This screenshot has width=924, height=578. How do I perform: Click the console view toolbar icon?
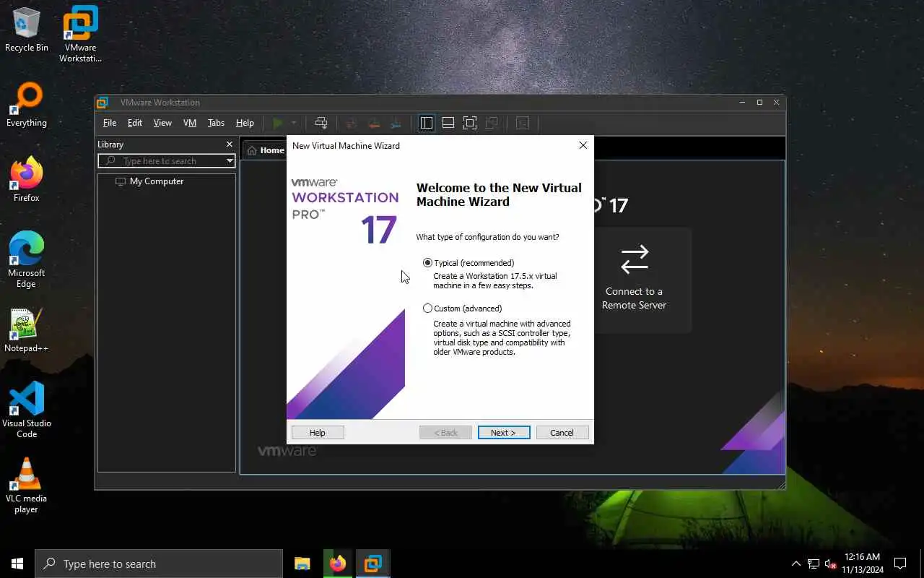click(523, 123)
